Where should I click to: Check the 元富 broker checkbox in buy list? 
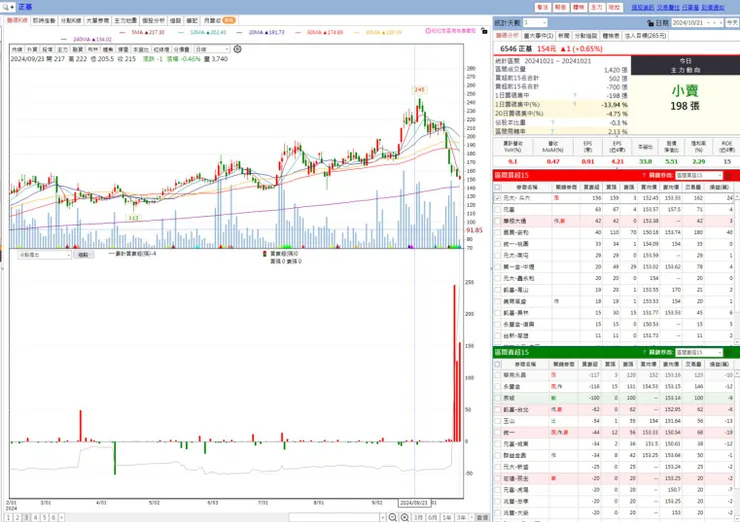pos(497,210)
